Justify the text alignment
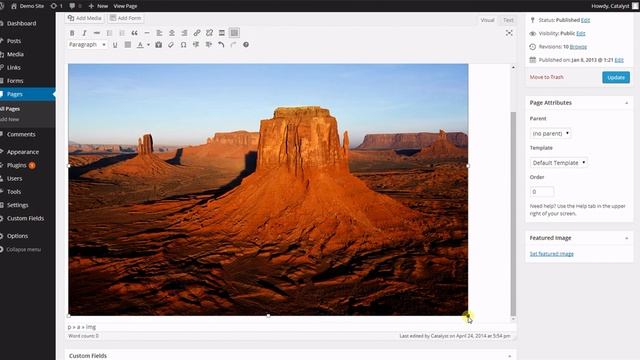This screenshot has height=360, width=640. pos(128,45)
